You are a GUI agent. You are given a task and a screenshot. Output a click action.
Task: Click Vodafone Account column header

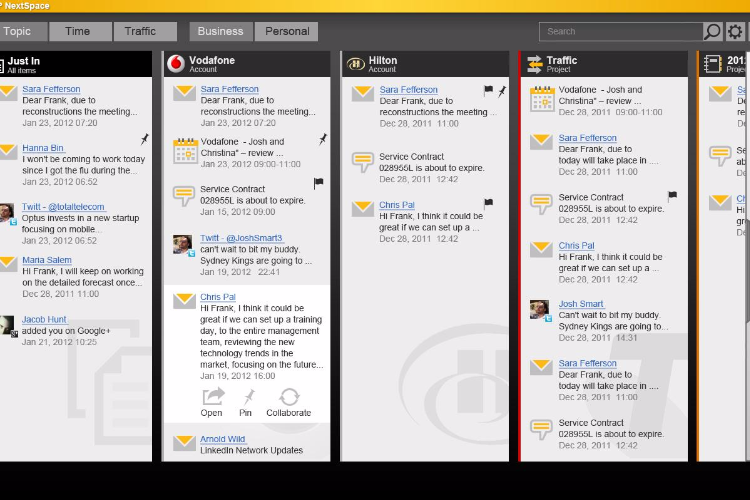click(x=247, y=64)
